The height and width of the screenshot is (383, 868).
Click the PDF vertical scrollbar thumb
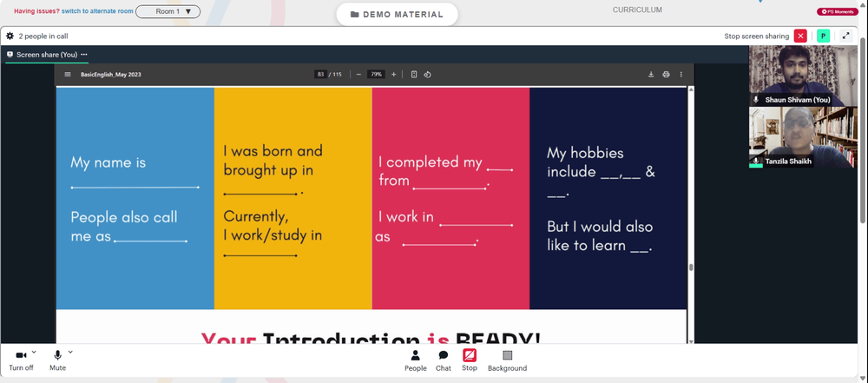coord(690,267)
